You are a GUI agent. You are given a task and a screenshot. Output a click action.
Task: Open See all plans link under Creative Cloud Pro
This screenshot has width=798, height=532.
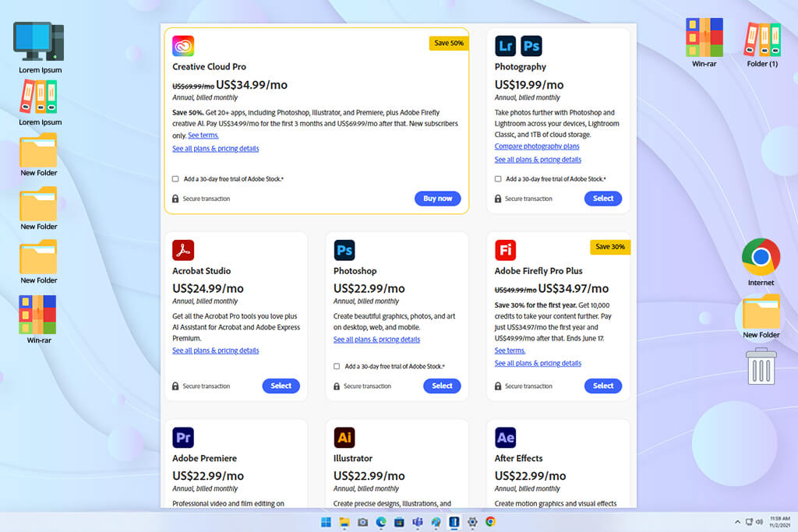[216, 149]
